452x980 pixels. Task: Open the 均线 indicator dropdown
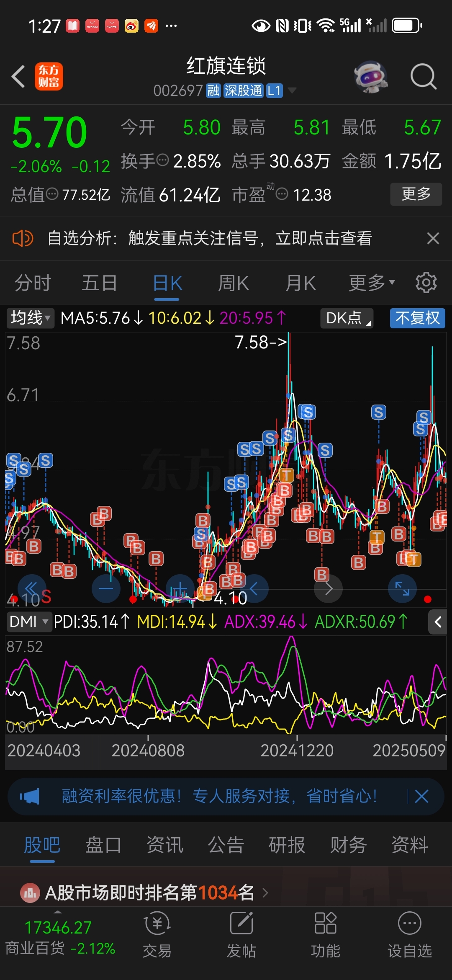(30, 318)
